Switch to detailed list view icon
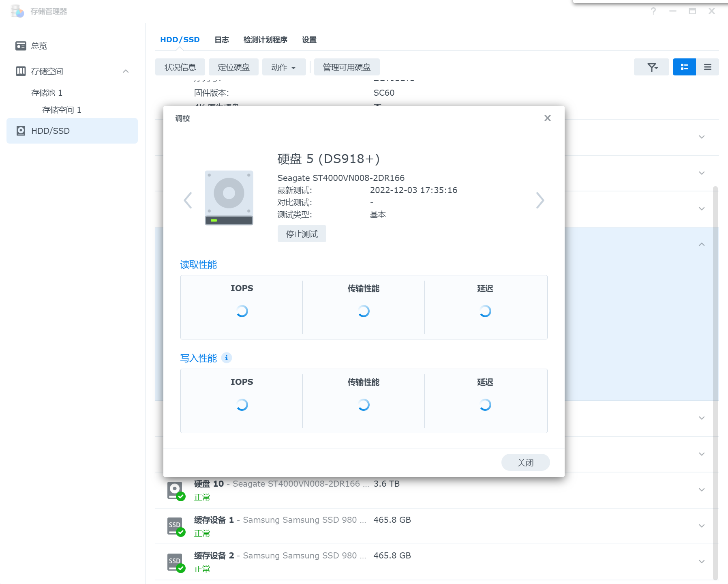The height and width of the screenshot is (584, 728). click(684, 67)
